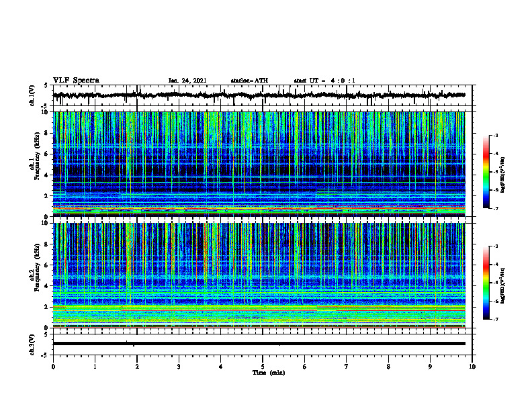Screen dimensions: 532x411
Task: Click the ch.1 spectrogram panel
Action: [x=259, y=164]
